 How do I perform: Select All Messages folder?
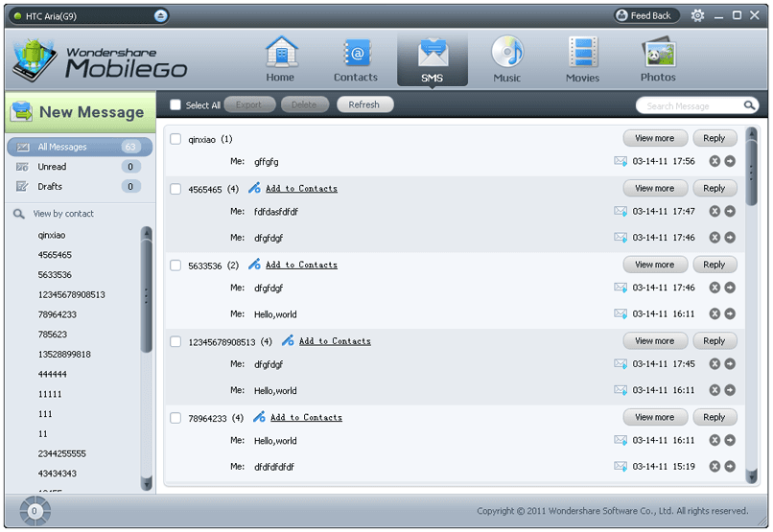click(80, 147)
